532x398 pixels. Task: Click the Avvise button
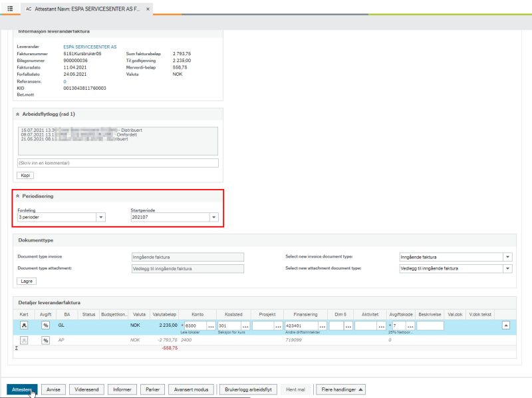tap(53, 389)
